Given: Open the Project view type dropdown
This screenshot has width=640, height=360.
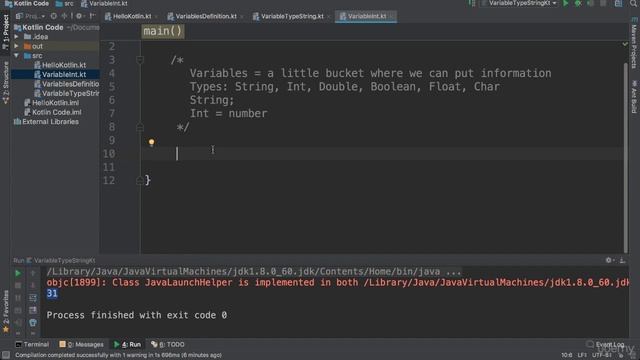Looking at the screenshot, I should click(31, 16).
